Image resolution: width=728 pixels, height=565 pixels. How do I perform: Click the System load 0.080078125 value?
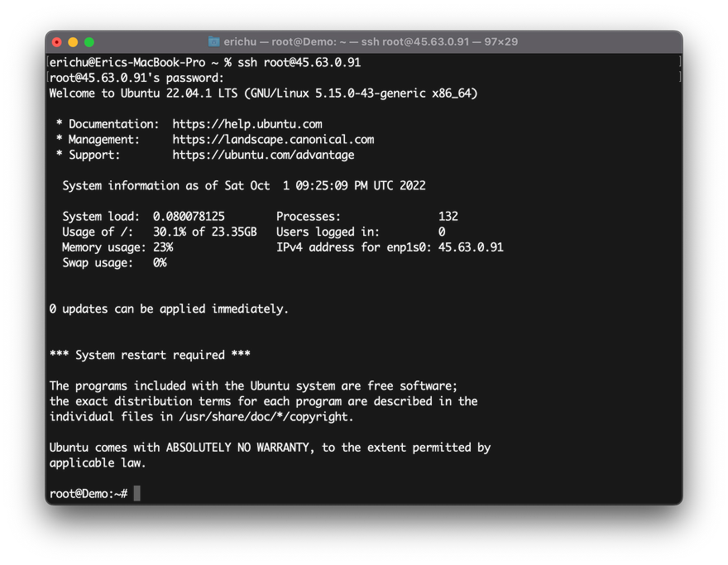pyautogui.click(x=189, y=217)
